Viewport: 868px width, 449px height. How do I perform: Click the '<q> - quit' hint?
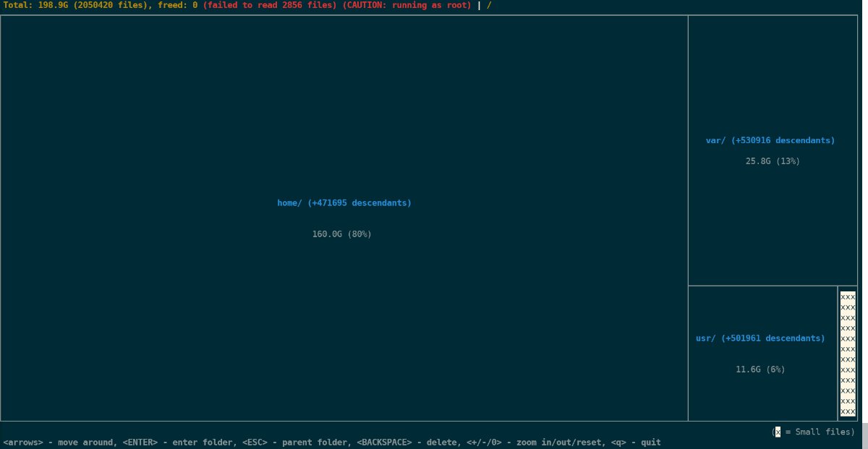tap(636, 442)
